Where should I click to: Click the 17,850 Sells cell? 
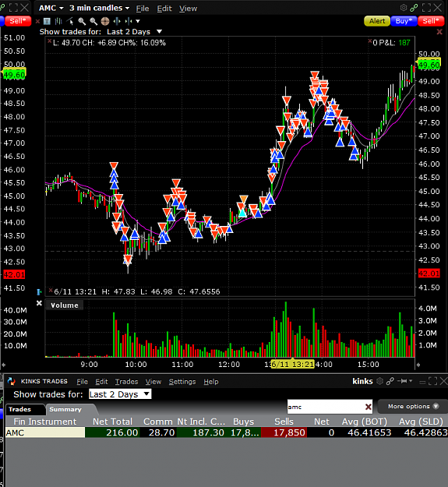(284, 432)
